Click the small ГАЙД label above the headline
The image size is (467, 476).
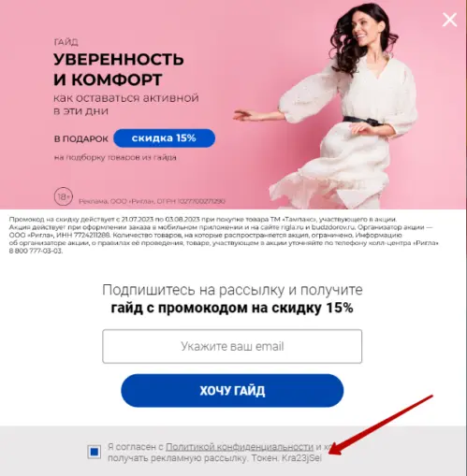tap(66, 42)
